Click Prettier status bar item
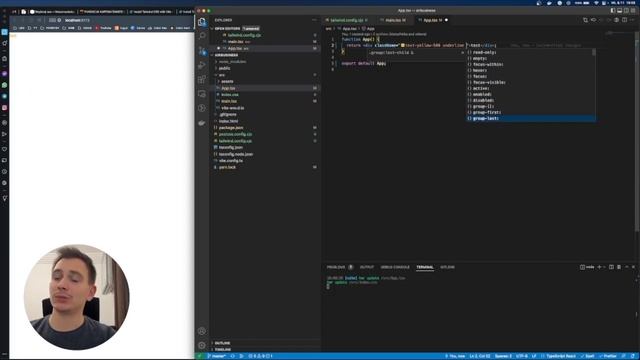 click(x=608, y=356)
